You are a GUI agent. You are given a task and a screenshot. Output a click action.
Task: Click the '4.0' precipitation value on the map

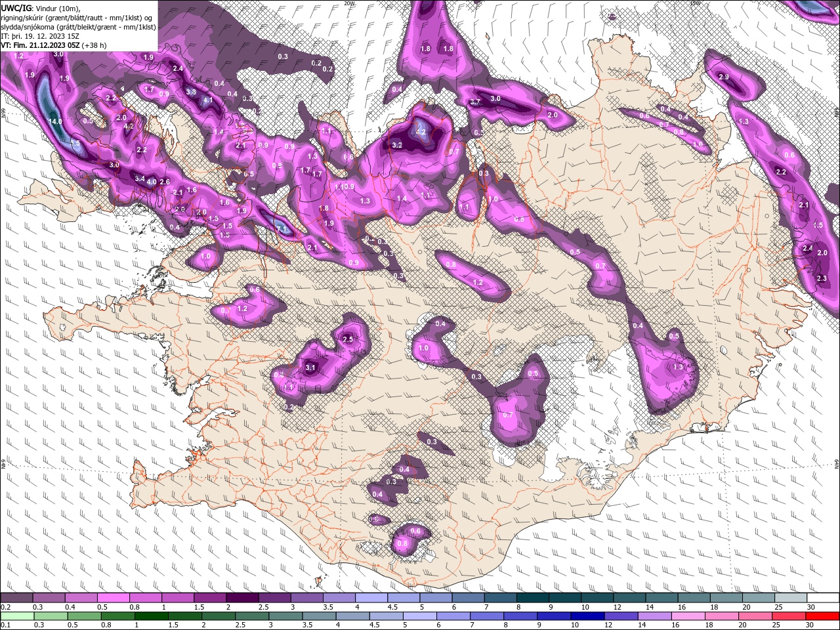tap(152, 182)
